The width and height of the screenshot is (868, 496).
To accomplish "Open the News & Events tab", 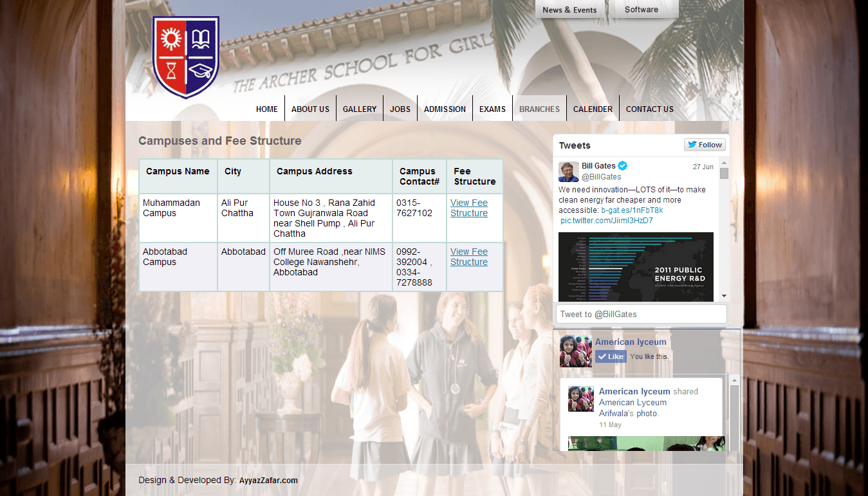I will (569, 10).
